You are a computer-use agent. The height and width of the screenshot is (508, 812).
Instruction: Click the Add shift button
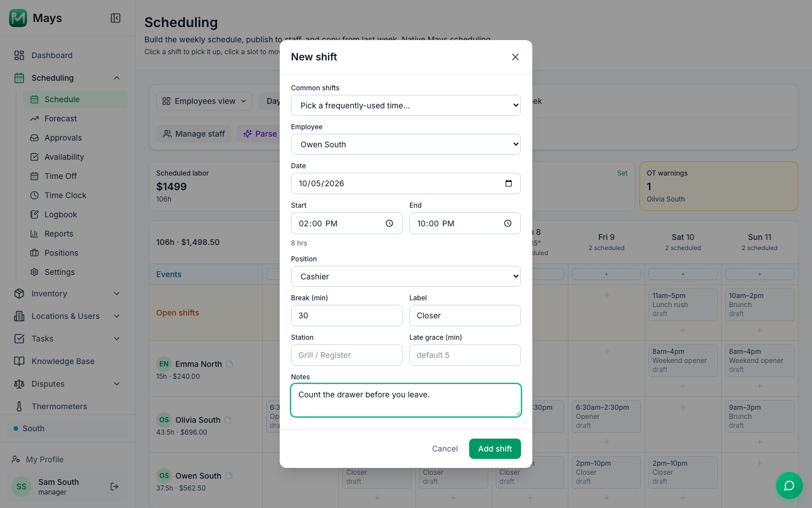click(x=495, y=449)
